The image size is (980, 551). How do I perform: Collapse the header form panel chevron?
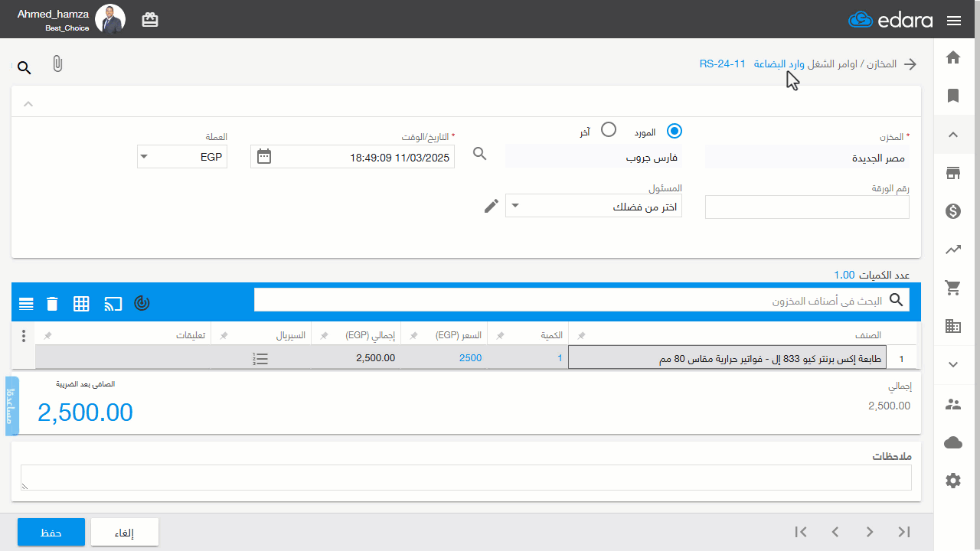point(28,103)
